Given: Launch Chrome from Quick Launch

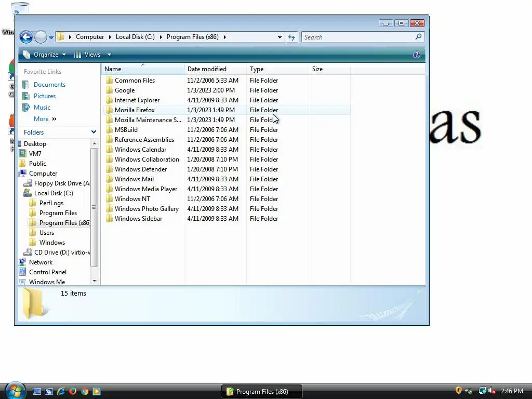Looking at the screenshot, I should pos(85,391).
